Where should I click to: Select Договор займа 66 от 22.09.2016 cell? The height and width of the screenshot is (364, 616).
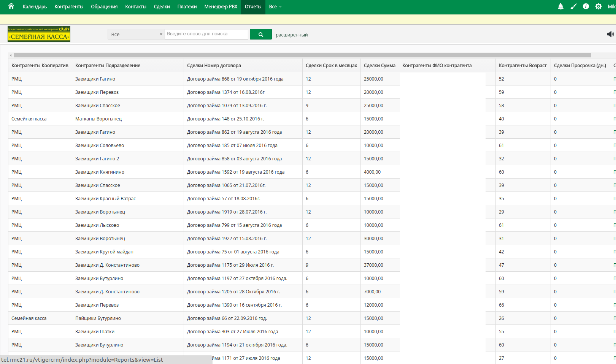coord(243,318)
